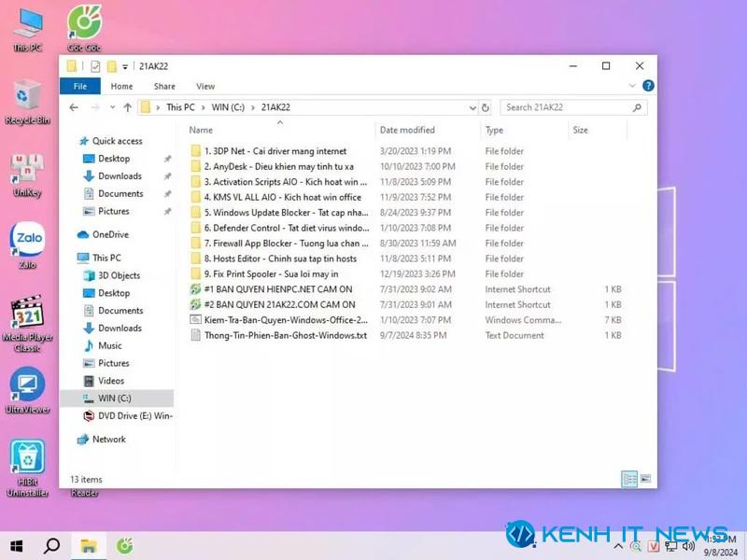The image size is (747, 560).
Task: Go back with the back arrow
Action: coord(74,107)
